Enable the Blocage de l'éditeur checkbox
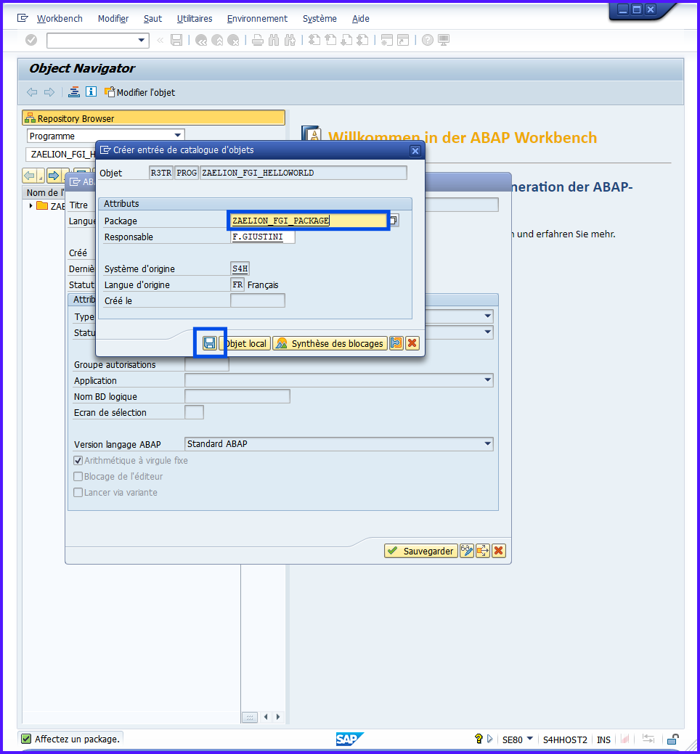The width and height of the screenshot is (700, 754). tap(78, 477)
